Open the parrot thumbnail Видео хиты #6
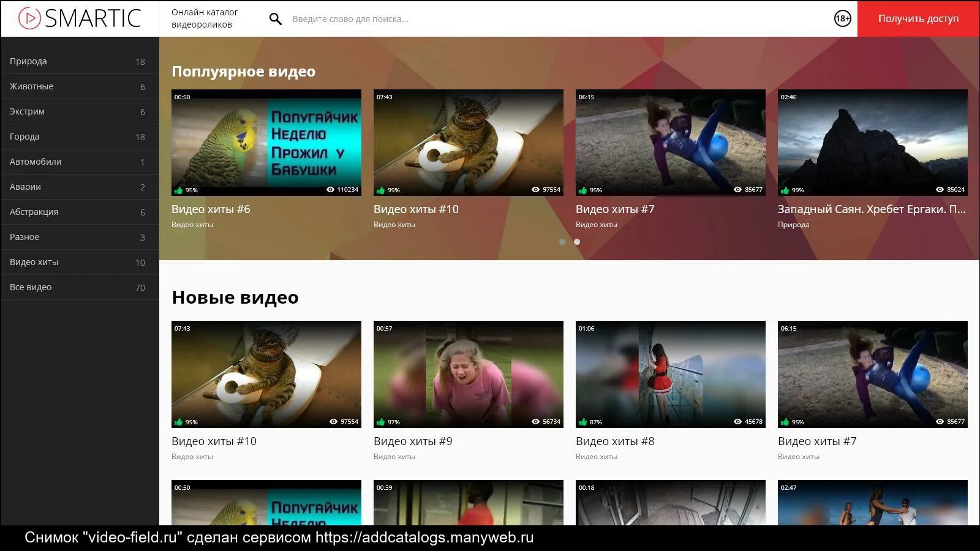 tap(266, 143)
